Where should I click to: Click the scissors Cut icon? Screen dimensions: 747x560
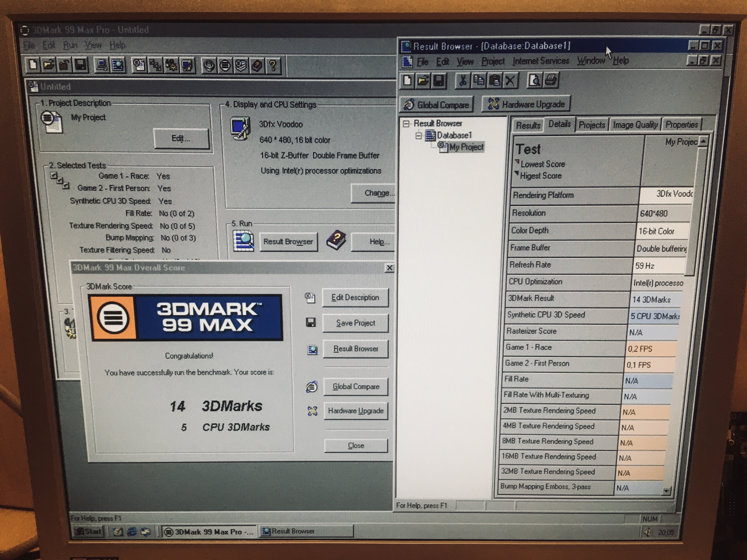pyautogui.click(x=463, y=81)
